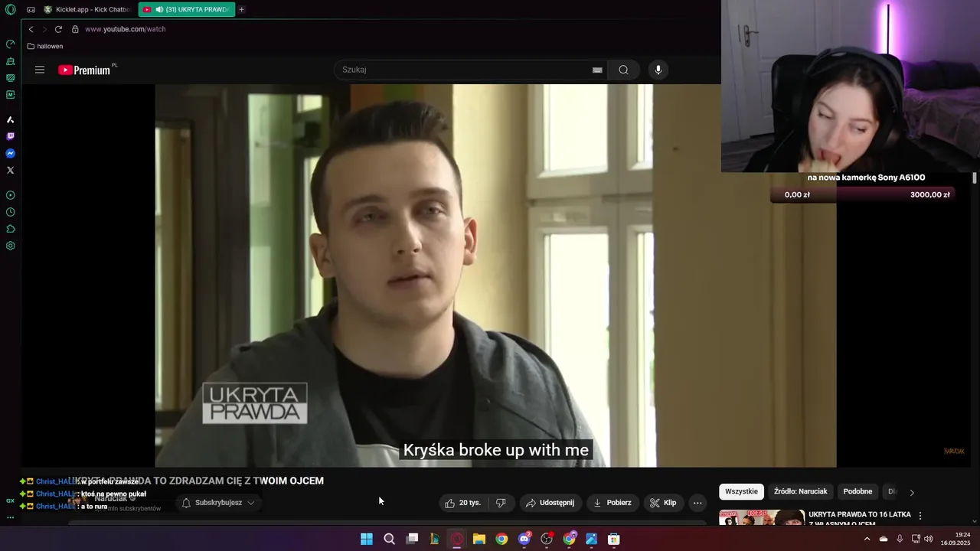Open Opera settings gear in sidebar
980x551 pixels.
[x=11, y=246]
